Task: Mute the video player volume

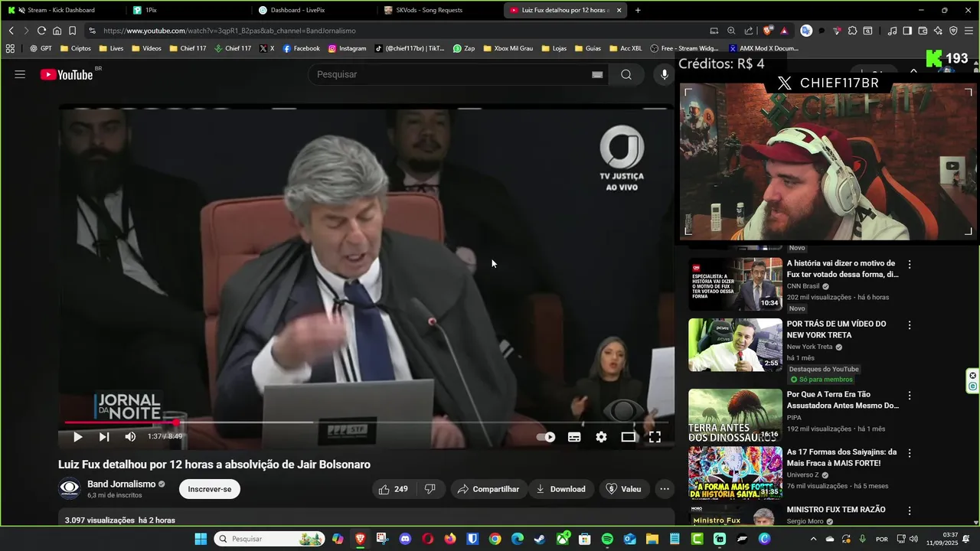Action: coord(130,437)
